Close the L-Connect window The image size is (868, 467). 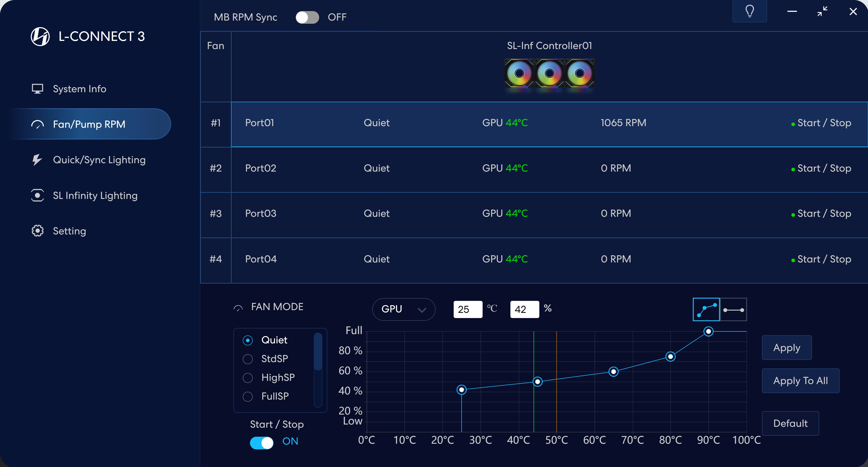(x=853, y=12)
